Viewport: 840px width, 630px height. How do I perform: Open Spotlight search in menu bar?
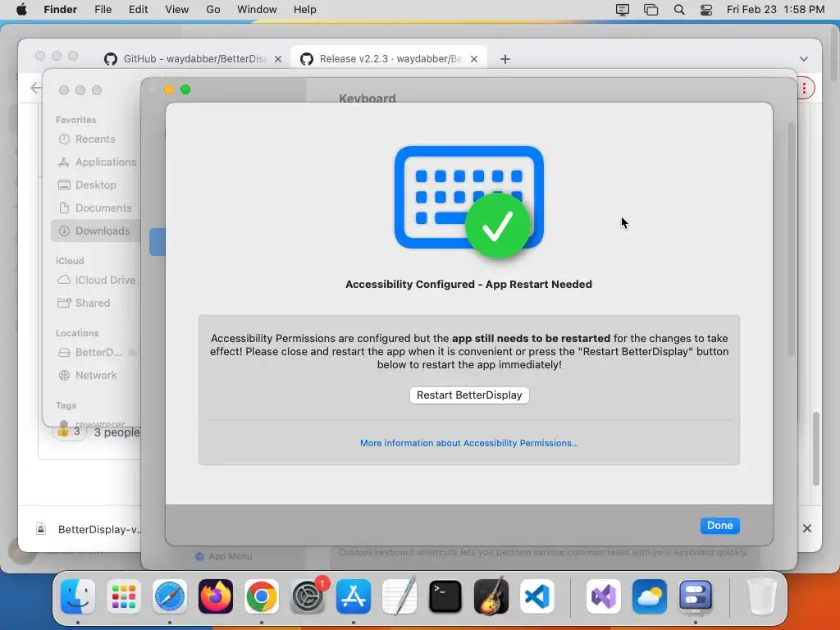tap(678, 10)
